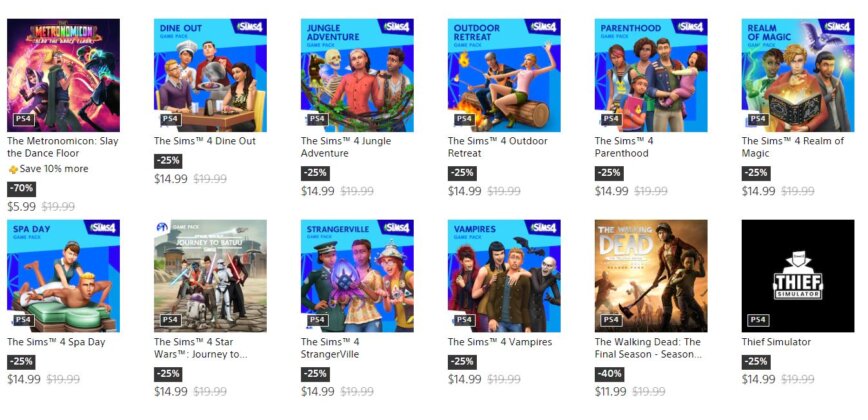Click the PS4 badge on Thief Simulator tile

tap(758, 320)
